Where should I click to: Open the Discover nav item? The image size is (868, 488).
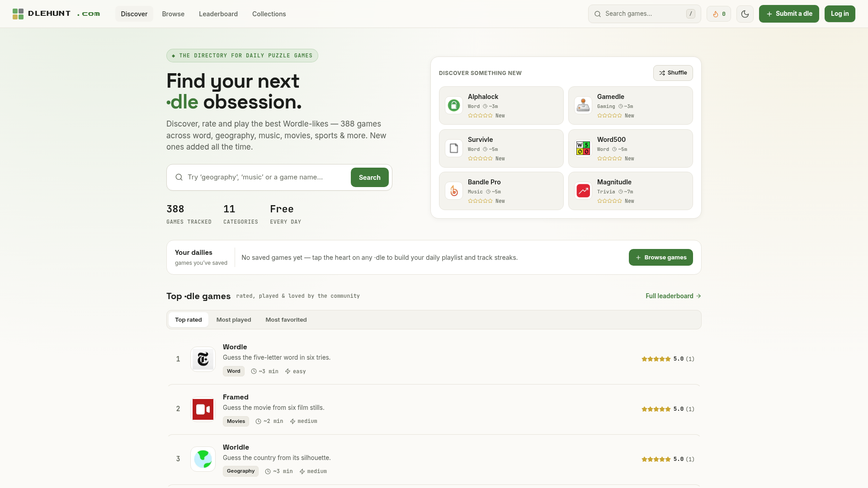[134, 14]
